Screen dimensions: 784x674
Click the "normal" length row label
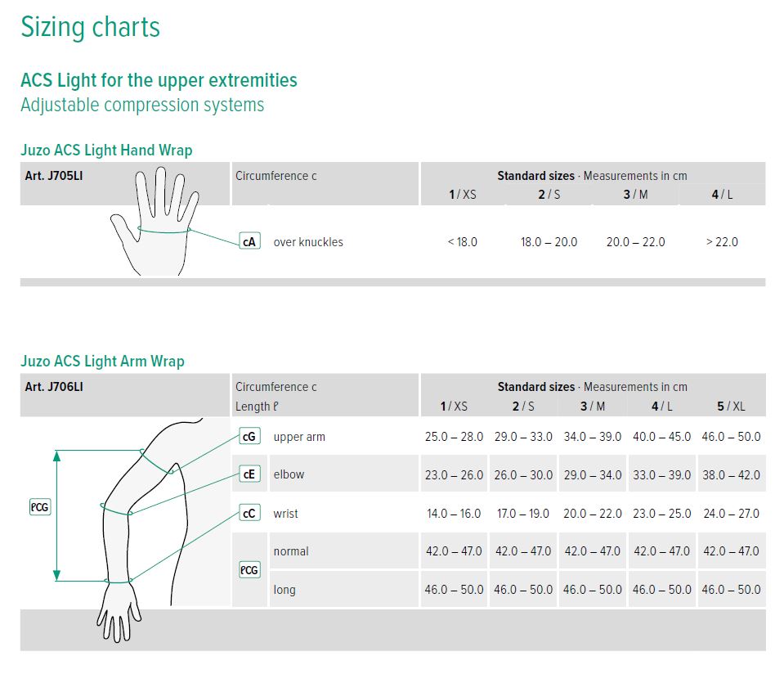(291, 551)
